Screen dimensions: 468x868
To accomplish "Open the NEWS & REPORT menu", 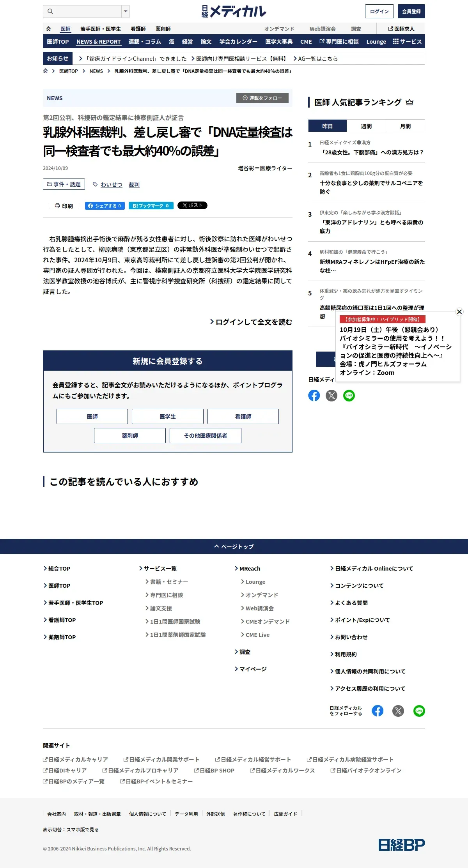I will pyautogui.click(x=99, y=42).
